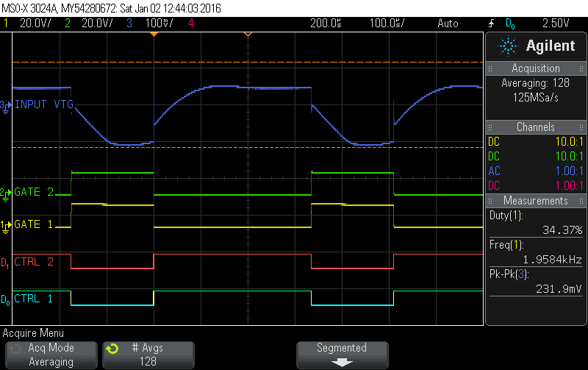Click the rising edge trigger icon

pyautogui.click(x=491, y=24)
